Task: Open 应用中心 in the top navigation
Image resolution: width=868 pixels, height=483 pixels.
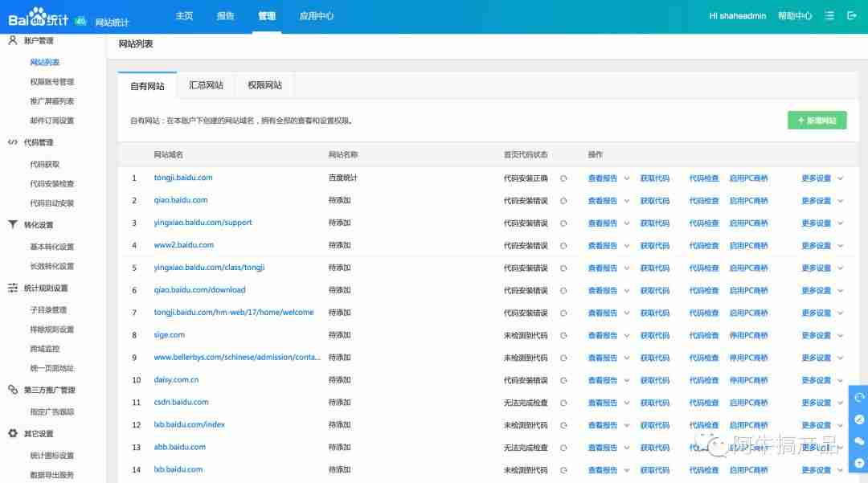Action: [317, 16]
